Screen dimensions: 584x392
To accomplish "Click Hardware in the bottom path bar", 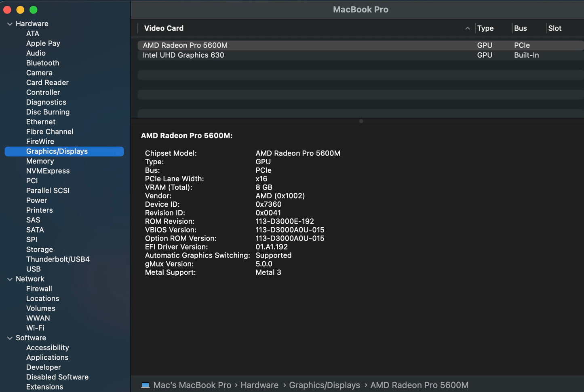I will point(259,385).
